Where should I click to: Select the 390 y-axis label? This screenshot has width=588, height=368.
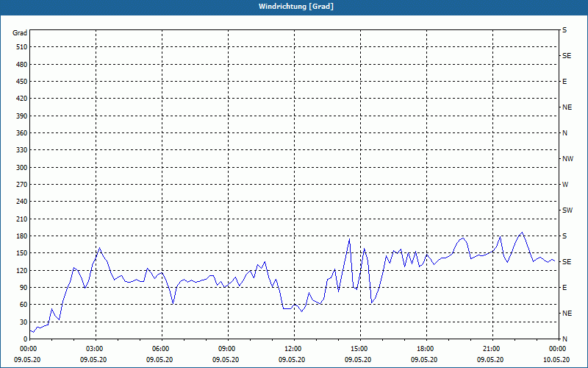click(22, 116)
